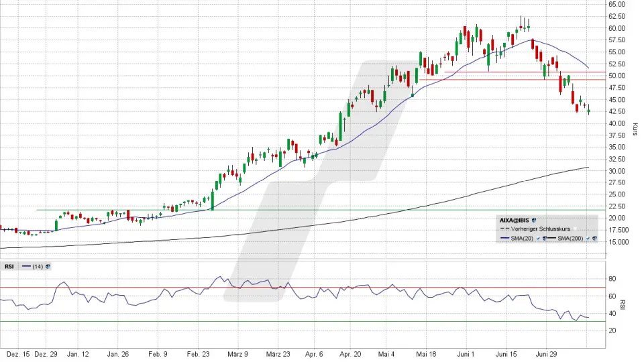Select the green RSI oversold line at 30
644x362 pixels.
(x=303, y=321)
